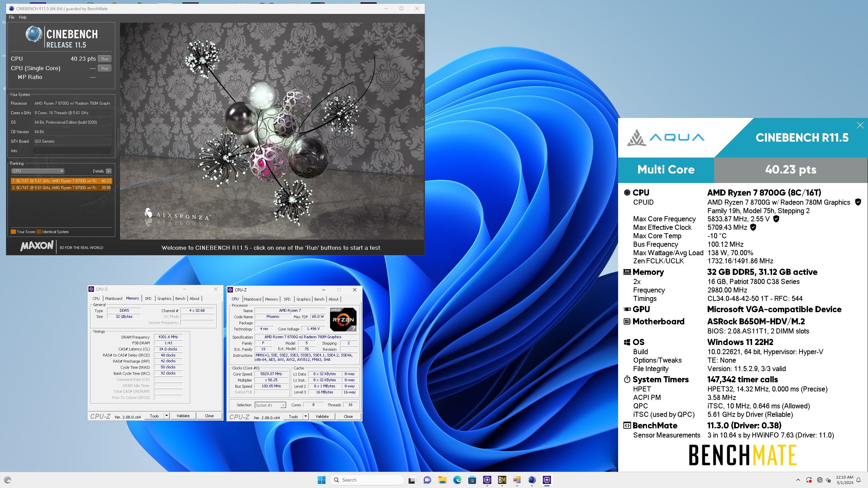Click the Windows OS icon in BenchMate panel
This screenshot has width=868, height=488.
[x=627, y=342]
